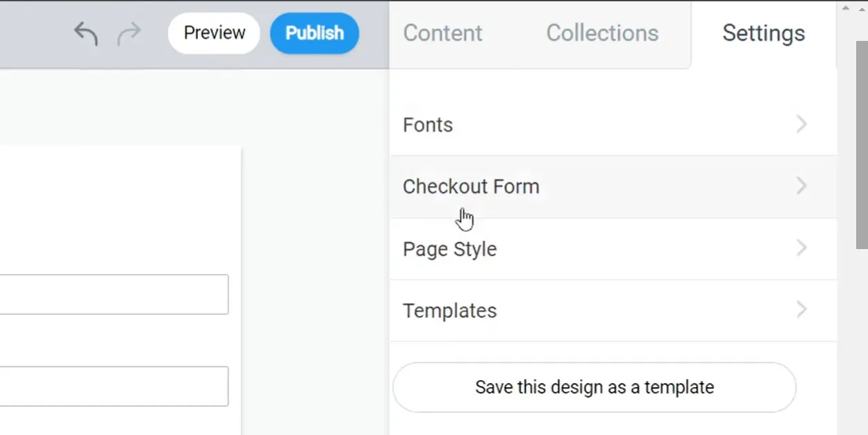Open the Page Style settings
The width and height of the screenshot is (868, 435).
(x=613, y=249)
